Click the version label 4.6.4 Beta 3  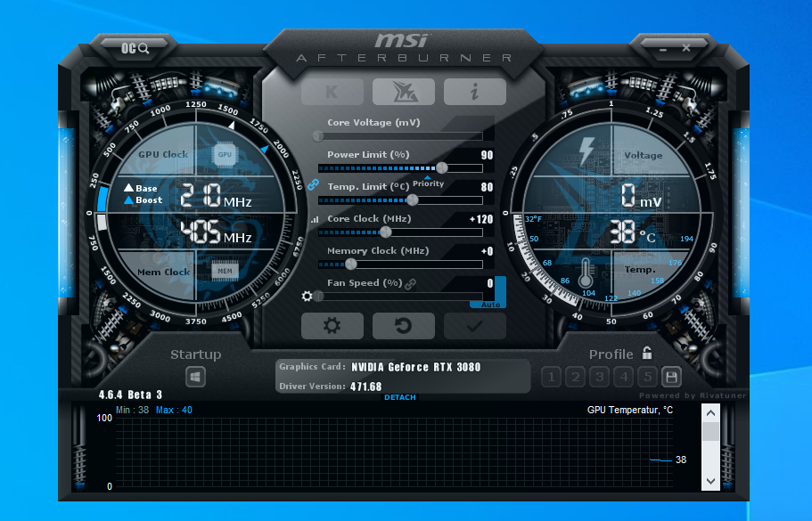click(x=130, y=395)
